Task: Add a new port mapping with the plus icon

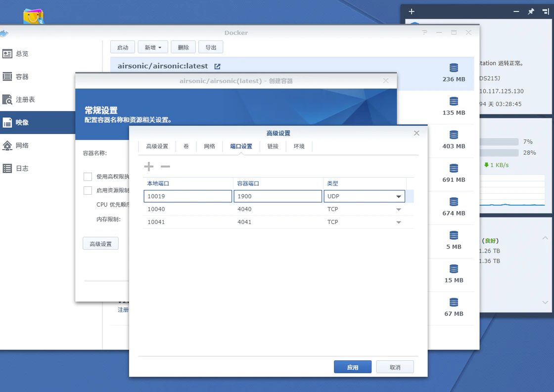Action: (x=148, y=167)
